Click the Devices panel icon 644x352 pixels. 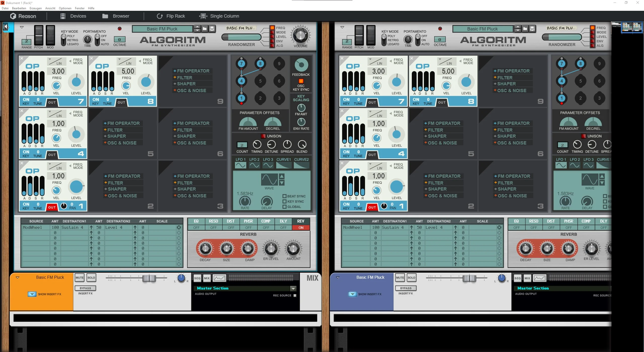click(63, 16)
